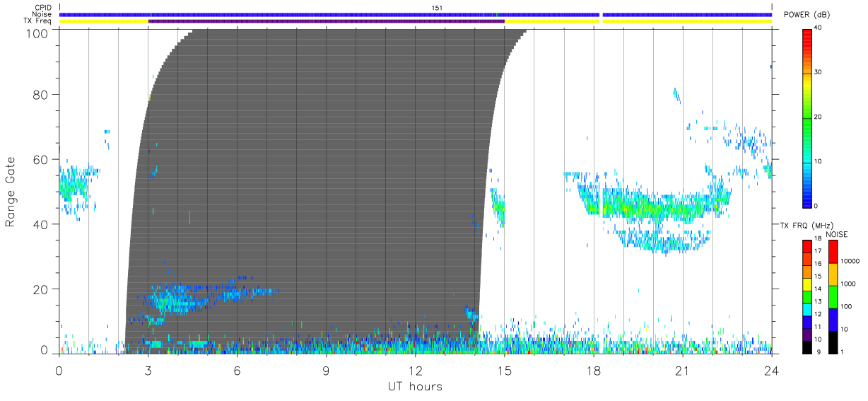The image size is (868, 401).
Task: Click the 30 label on the power scale
Action: pyautogui.click(x=819, y=73)
